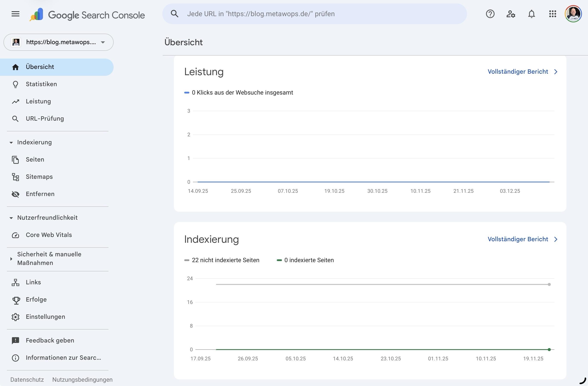This screenshot has height=386, width=588.
Task: Open the Google account avatar
Action: pyautogui.click(x=573, y=14)
